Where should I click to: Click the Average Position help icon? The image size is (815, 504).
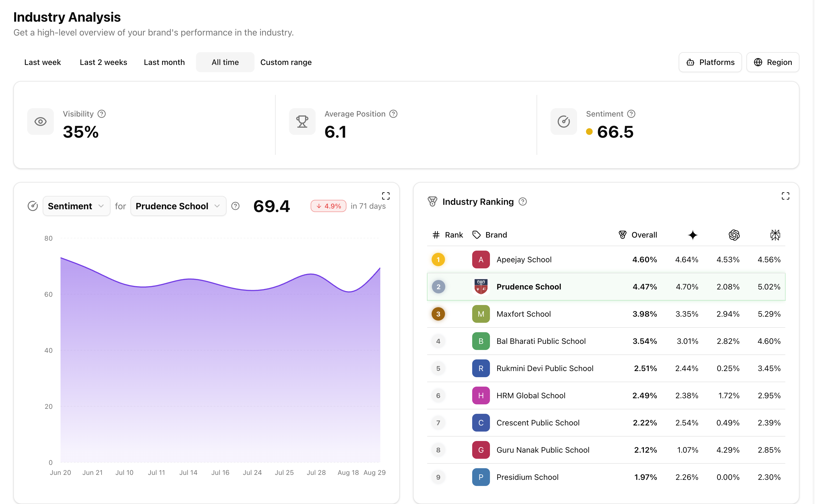pyautogui.click(x=393, y=114)
